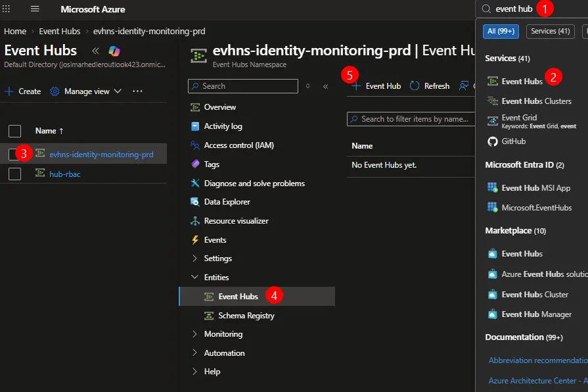
Task: Click the Home breadcrumb link
Action: point(15,31)
